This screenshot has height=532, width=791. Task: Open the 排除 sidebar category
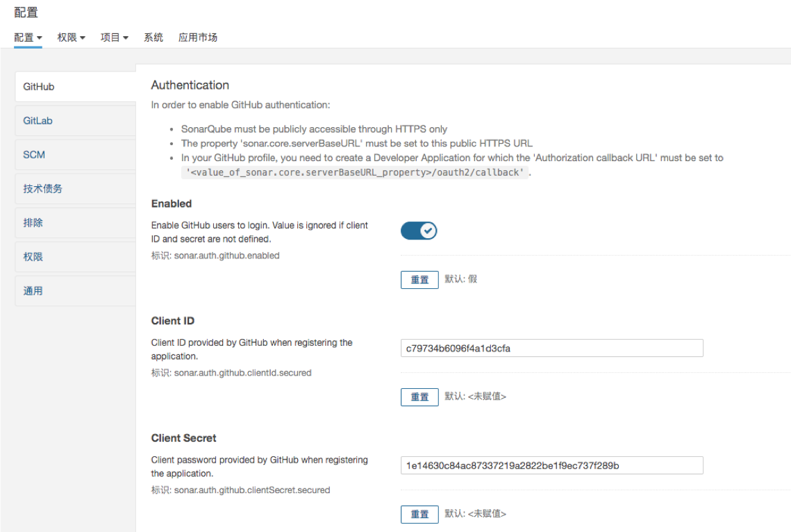click(75, 223)
